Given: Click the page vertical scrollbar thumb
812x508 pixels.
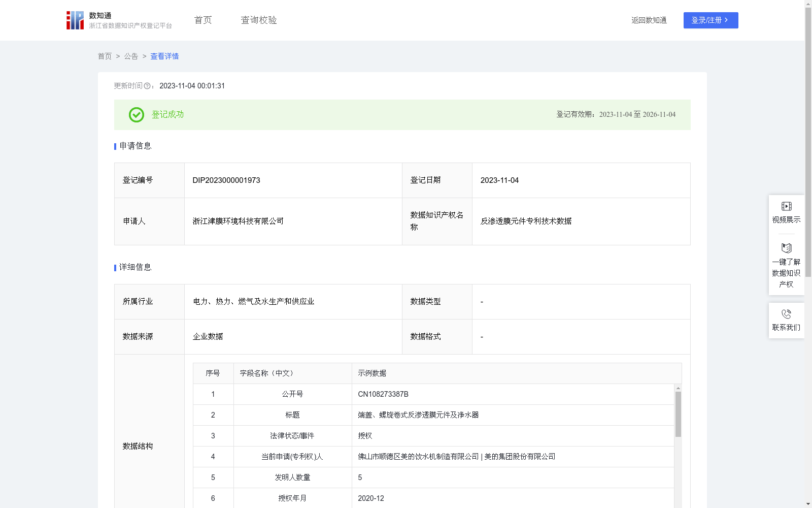Looking at the screenshot, I should click(808, 142).
